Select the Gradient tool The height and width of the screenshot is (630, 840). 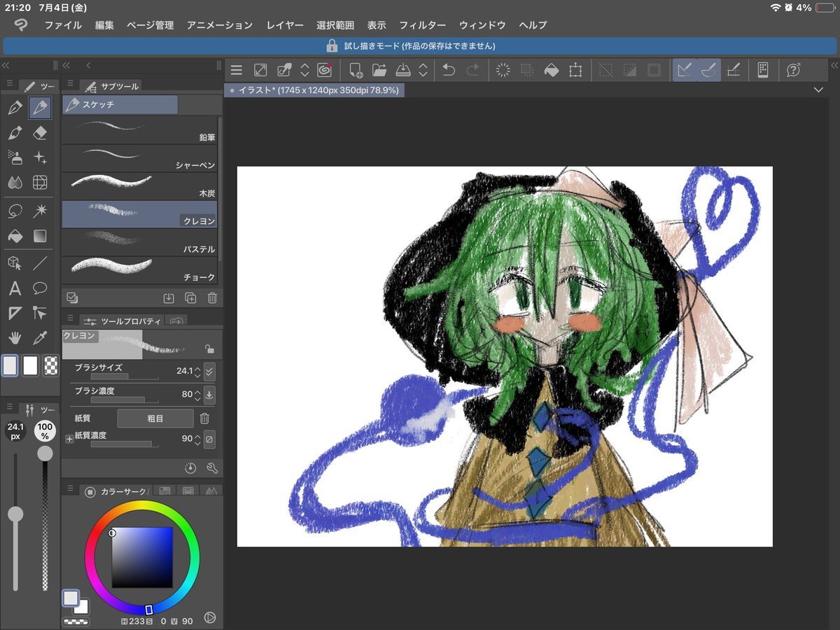[x=41, y=236]
